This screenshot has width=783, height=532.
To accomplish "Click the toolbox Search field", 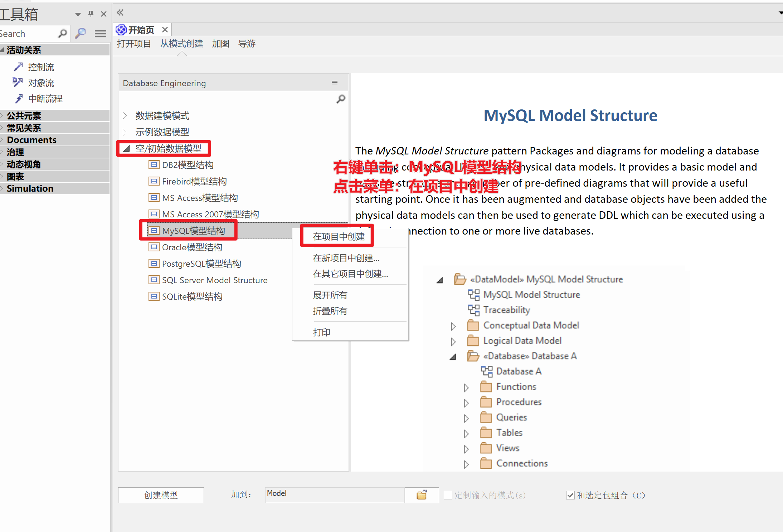I will pyautogui.click(x=28, y=34).
